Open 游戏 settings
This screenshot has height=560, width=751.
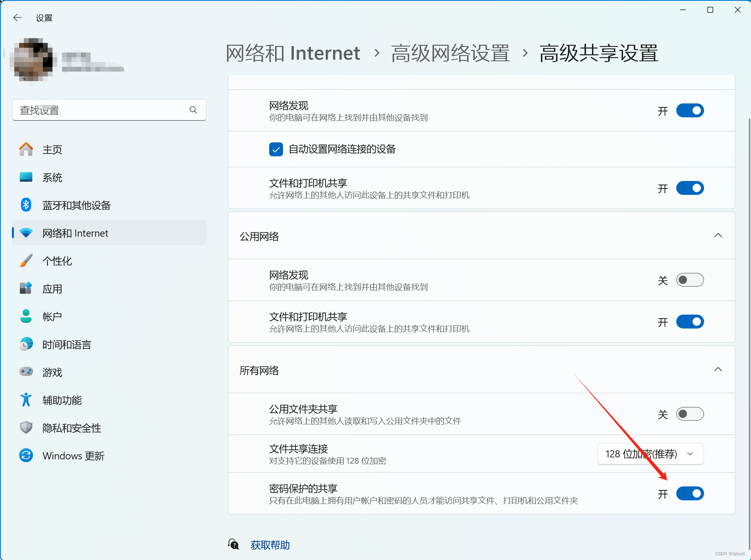coord(109,372)
